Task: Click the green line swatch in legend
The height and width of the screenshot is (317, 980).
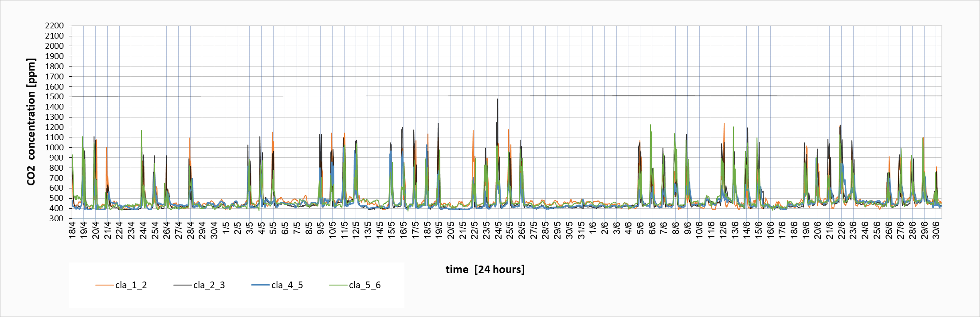Action: 339,285
